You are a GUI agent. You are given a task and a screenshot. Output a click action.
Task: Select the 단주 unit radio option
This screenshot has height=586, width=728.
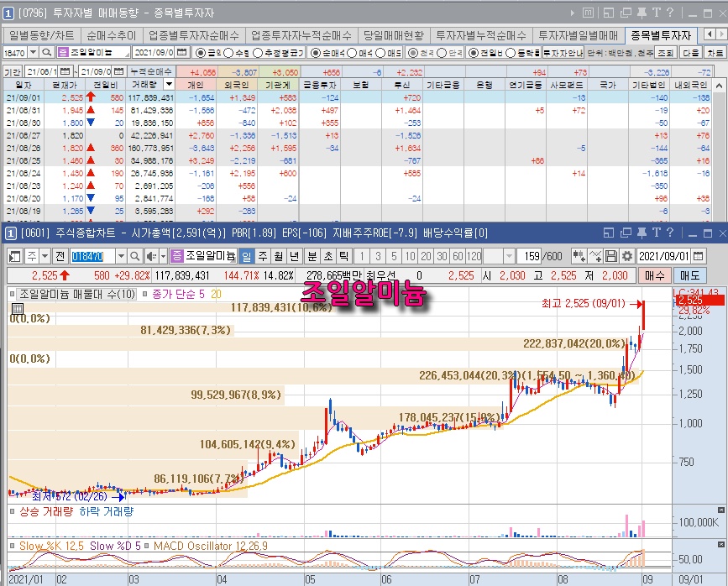point(442,53)
